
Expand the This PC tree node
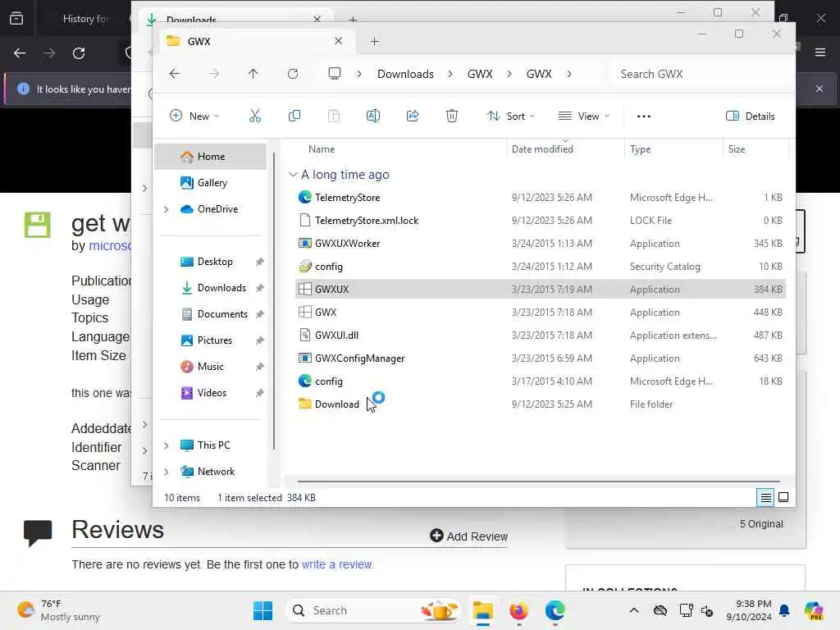[x=166, y=445]
